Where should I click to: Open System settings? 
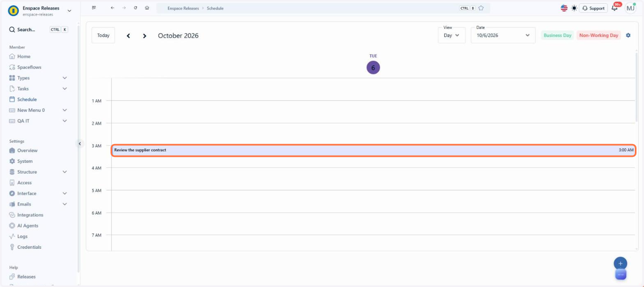(x=25, y=161)
